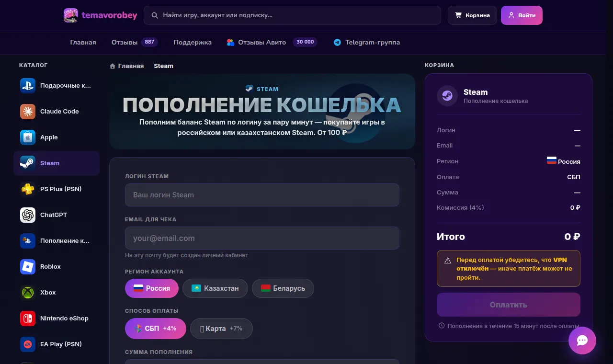Click the Сумма пополнения section label
This screenshot has width=613, height=364.
(159, 352)
